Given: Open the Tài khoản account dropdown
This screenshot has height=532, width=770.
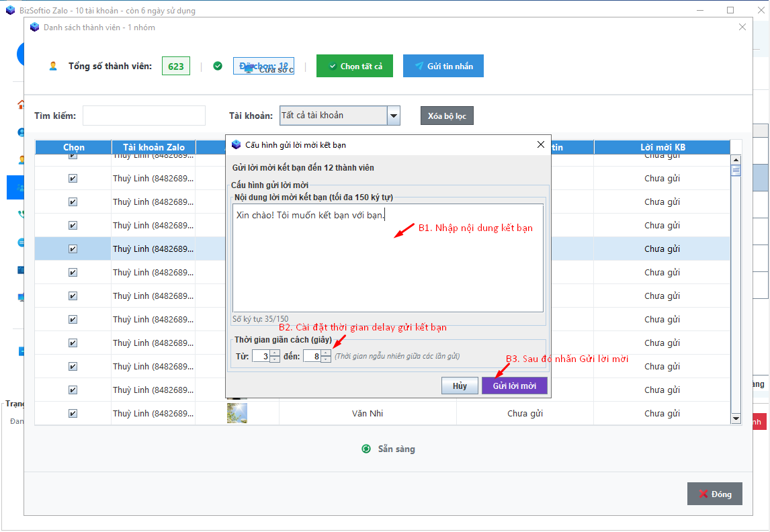Looking at the screenshot, I should pos(394,116).
